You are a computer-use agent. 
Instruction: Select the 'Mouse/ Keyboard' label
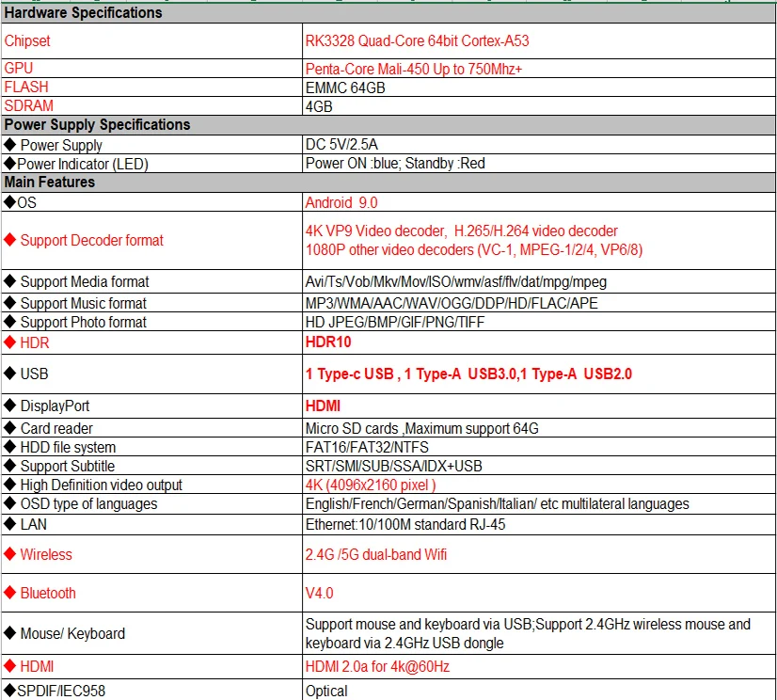click(151, 633)
